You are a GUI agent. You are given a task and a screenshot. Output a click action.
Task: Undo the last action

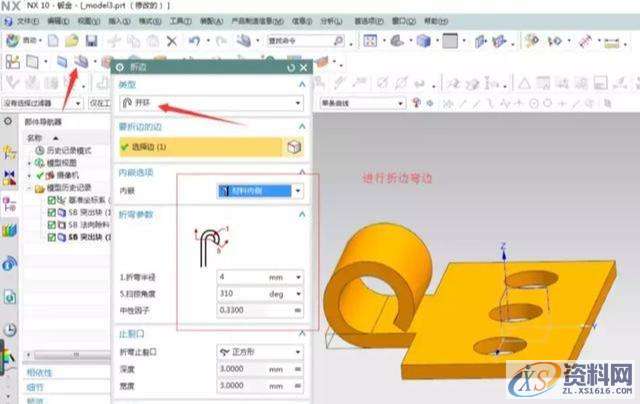(x=194, y=41)
